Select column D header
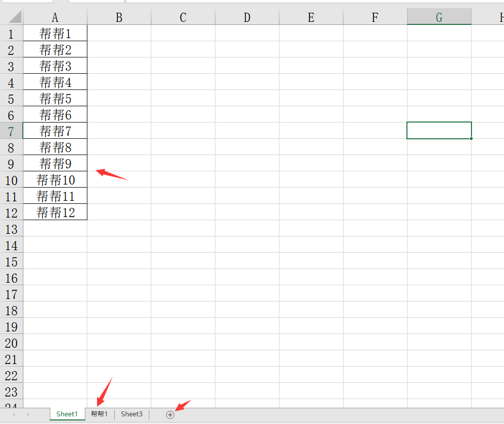The image size is (504, 424). tap(247, 17)
